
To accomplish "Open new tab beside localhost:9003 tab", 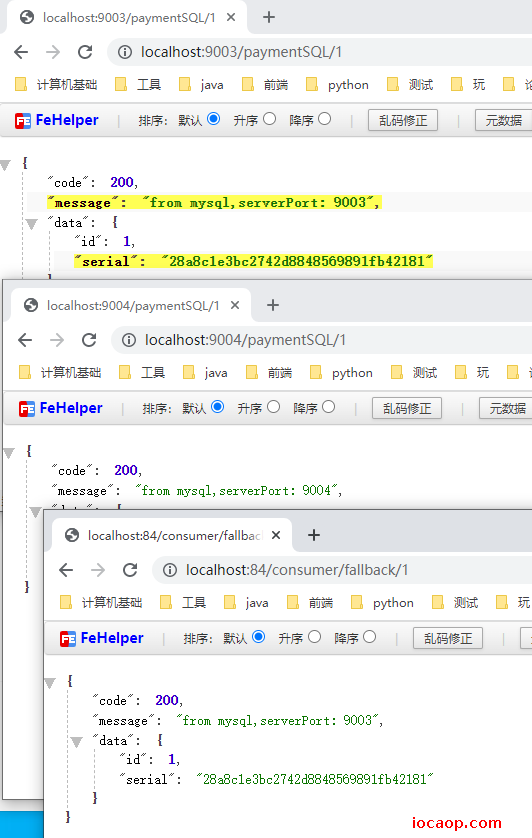I will tap(269, 18).
